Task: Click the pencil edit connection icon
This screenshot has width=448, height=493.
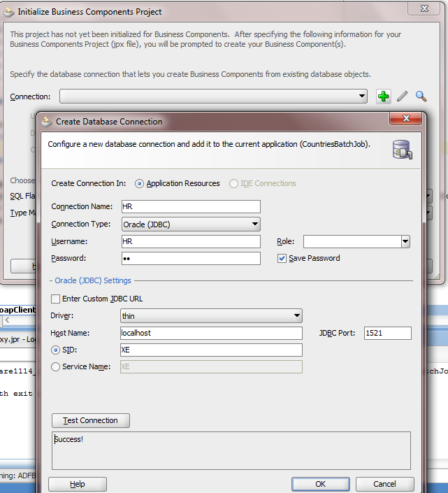Action: (402, 97)
